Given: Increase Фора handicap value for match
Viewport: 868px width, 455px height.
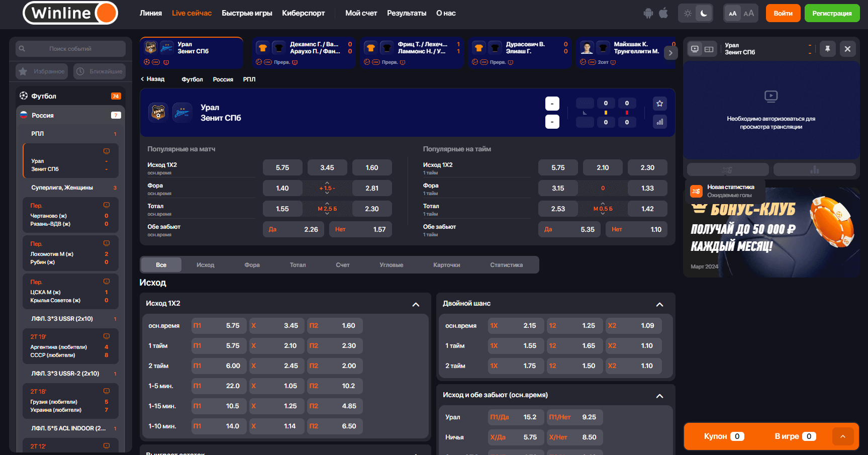Looking at the screenshot, I should 327,183.
